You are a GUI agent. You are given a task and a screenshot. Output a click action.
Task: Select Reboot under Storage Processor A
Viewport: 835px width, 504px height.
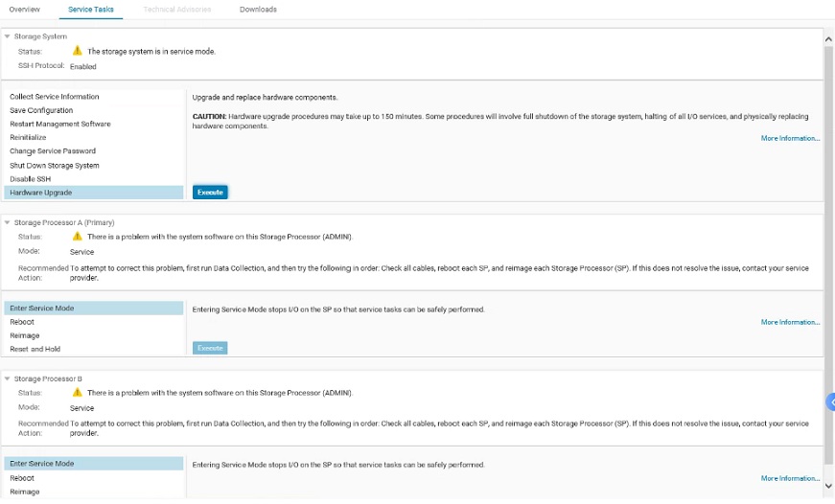click(x=22, y=322)
